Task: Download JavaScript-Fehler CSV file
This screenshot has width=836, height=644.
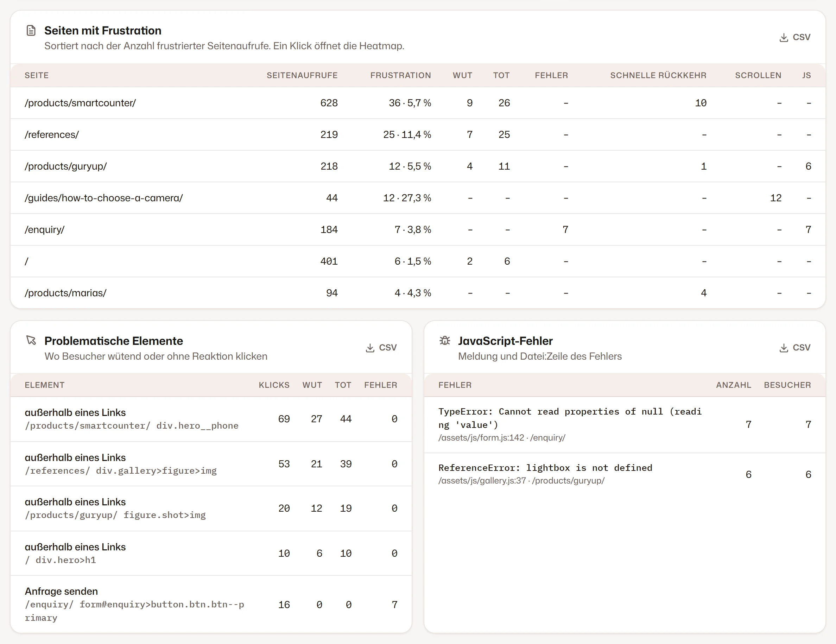Action: 795,348
